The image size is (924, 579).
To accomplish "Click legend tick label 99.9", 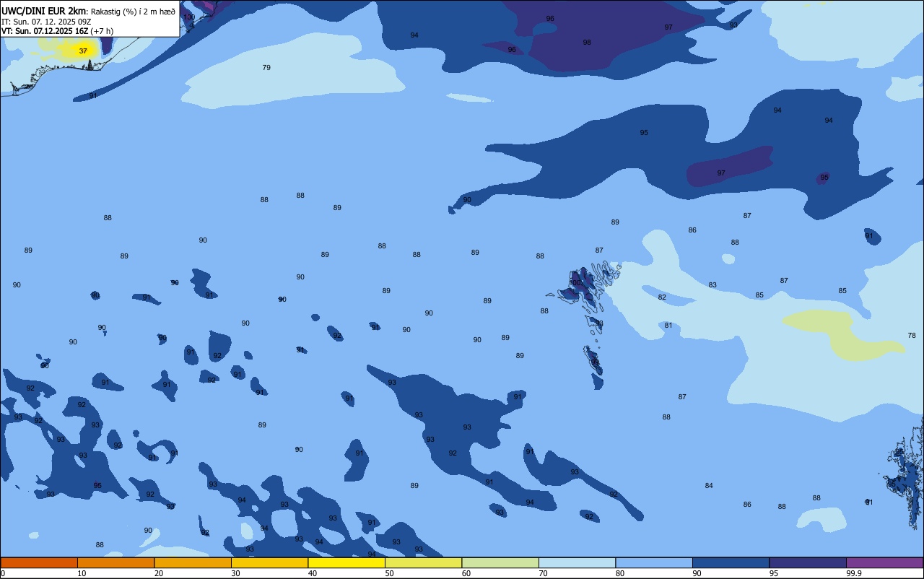I will tap(854, 573).
